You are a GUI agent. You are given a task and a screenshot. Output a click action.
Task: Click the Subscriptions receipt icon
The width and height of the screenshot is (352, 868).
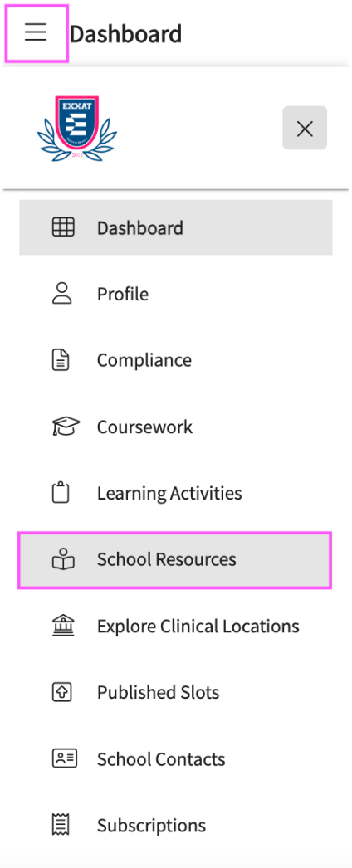(x=61, y=825)
